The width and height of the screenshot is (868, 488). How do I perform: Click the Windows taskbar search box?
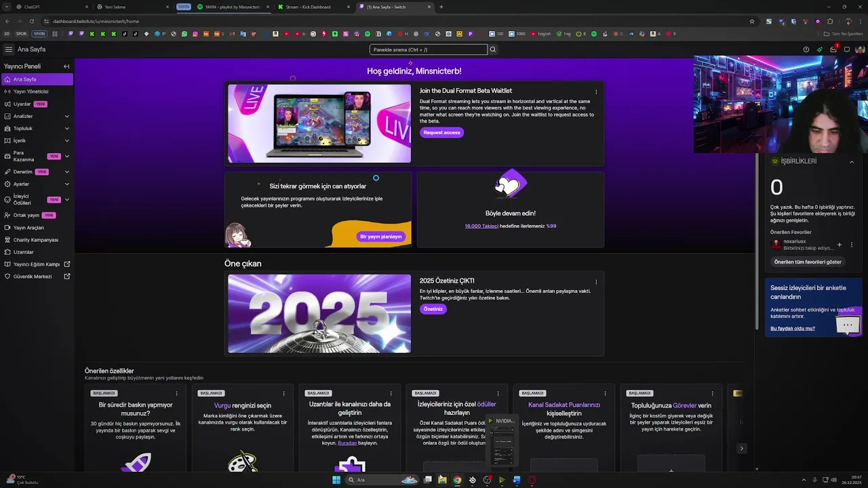pyautogui.click(x=382, y=480)
